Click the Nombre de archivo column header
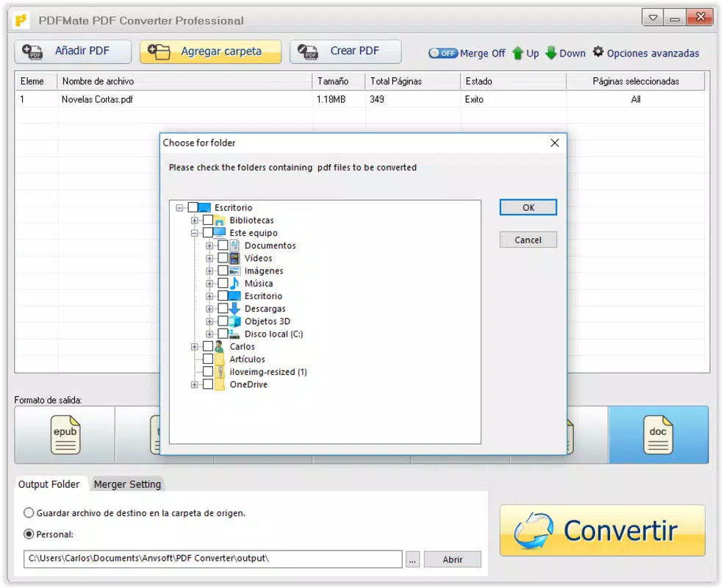Screen dimensions: 723x588 click(184, 81)
